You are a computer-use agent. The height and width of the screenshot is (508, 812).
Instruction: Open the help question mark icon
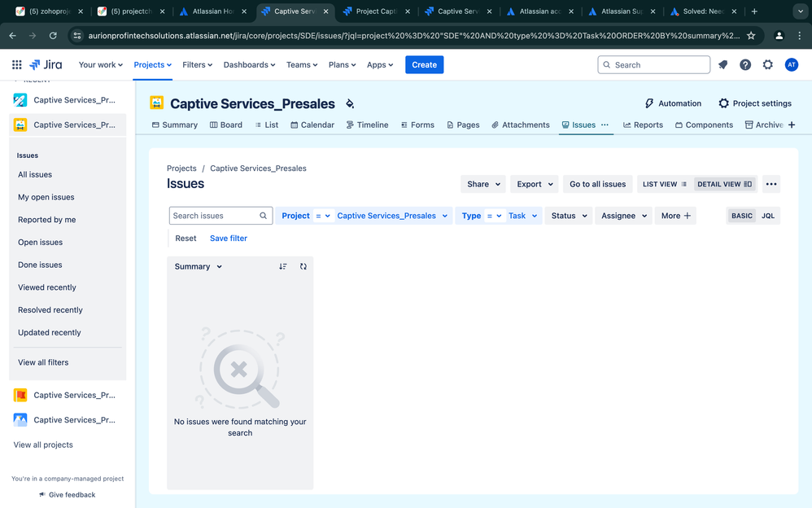(745, 65)
